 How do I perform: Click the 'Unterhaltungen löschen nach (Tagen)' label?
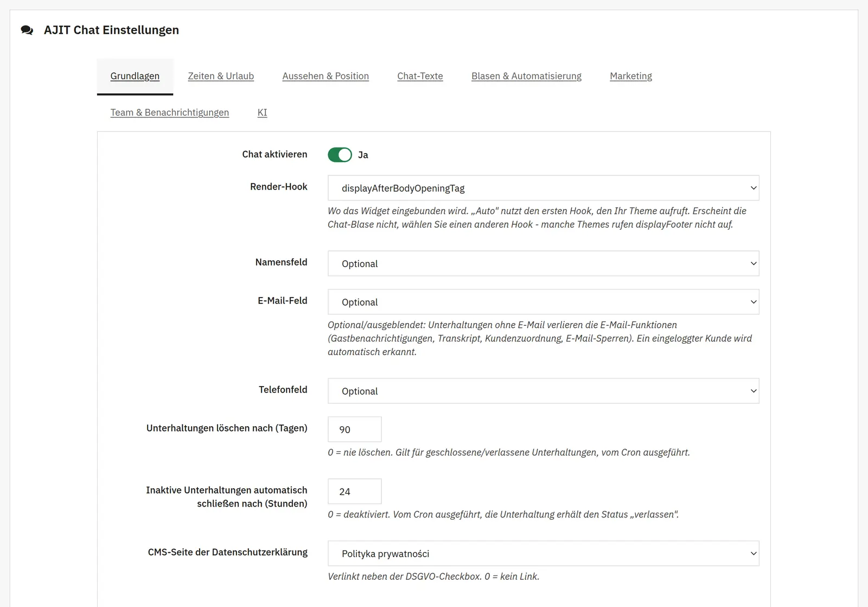(x=227, y=428)
